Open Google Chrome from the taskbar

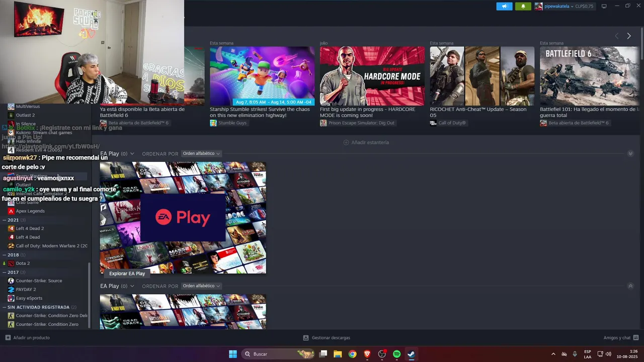[x=352, y=354]
